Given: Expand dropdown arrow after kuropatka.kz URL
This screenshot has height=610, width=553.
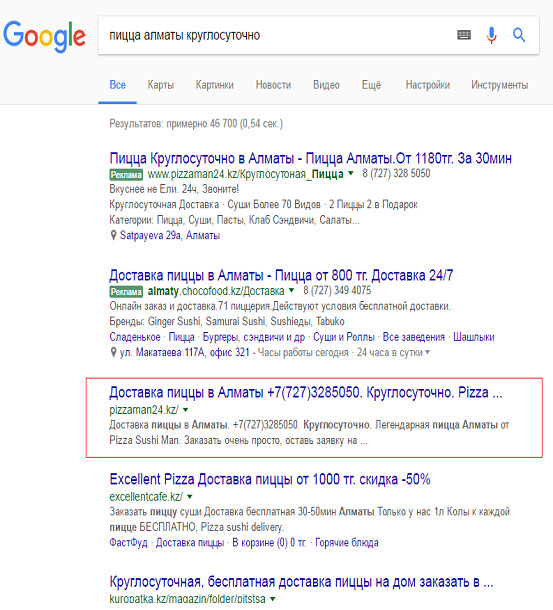Looking at the screenshot, I should click(x=272, y=599).
